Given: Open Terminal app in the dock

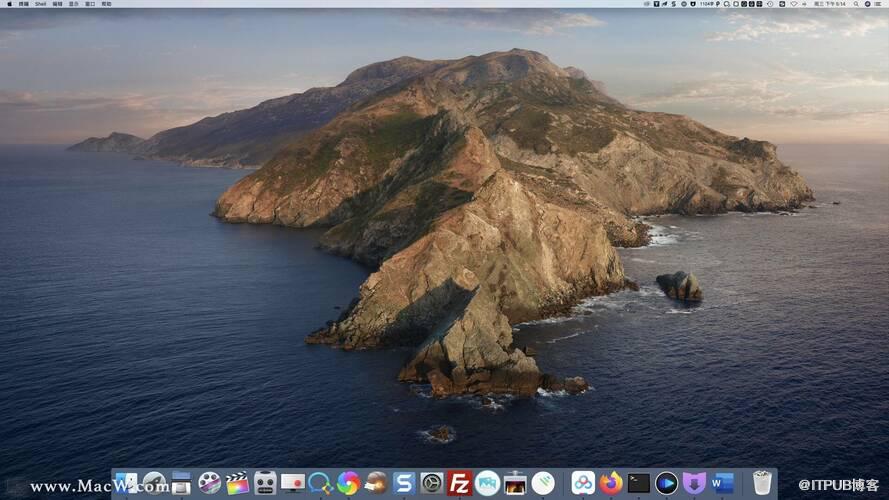Looking at the screenshot, I should tap(639, 483).
